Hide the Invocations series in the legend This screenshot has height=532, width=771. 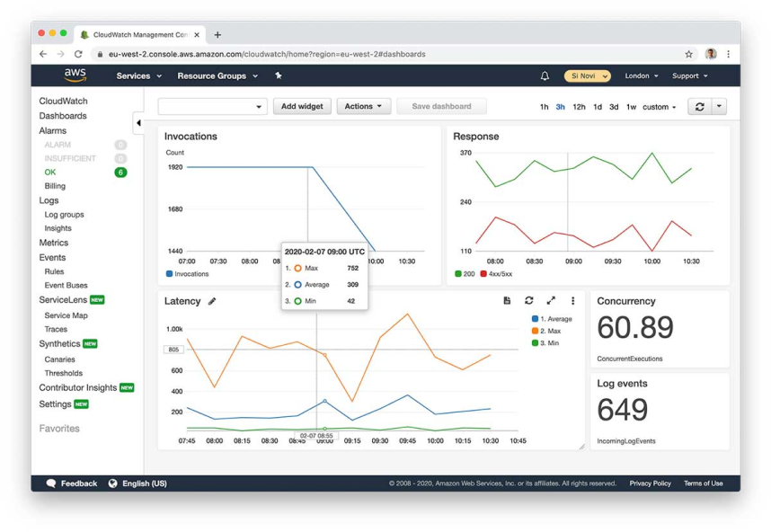coord(186,273)
